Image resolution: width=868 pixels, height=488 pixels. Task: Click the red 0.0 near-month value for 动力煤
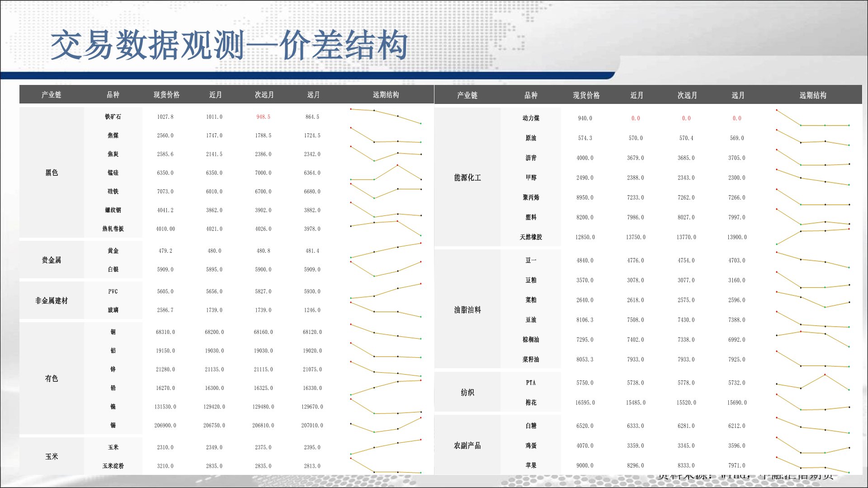(x=636, y=118)
